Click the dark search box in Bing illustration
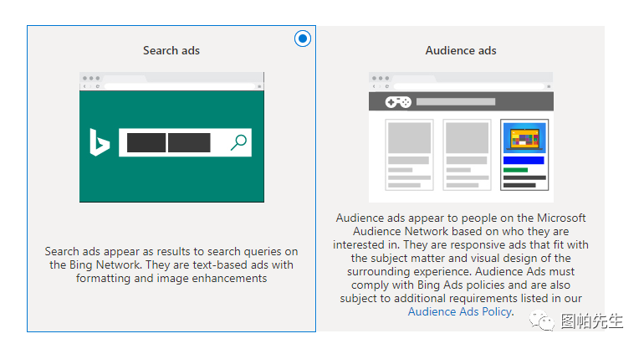The width and height of the screenshot is (644, 349). pos(168,142)
